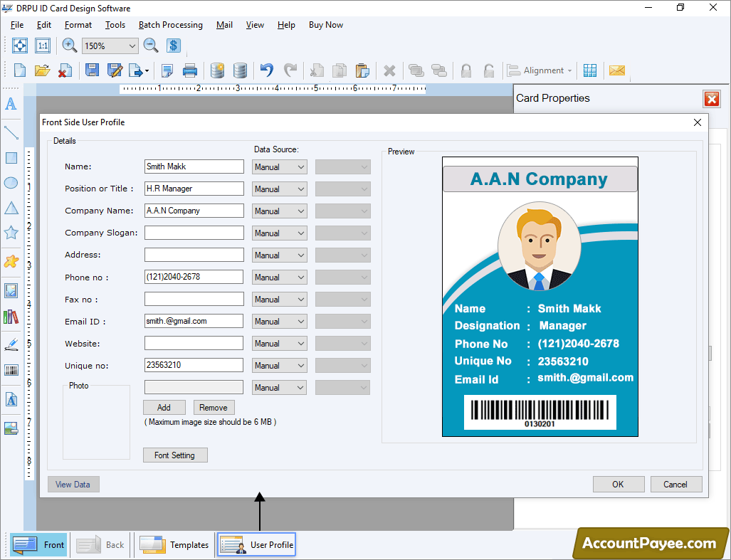Click the View Data button
Image resolution: width=731 pixels, height=560 pixels.
point(73,485)
